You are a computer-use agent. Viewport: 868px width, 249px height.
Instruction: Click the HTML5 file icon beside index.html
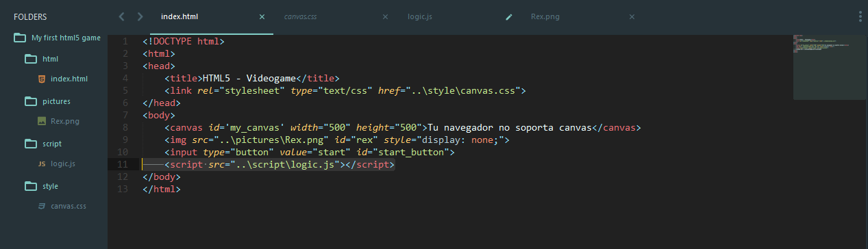coord(42,79)
